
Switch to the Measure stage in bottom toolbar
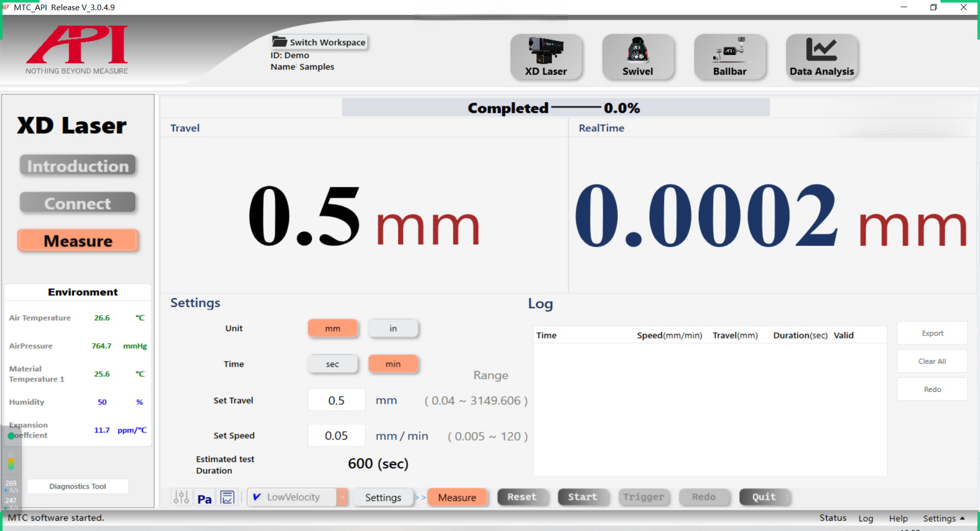coord(457,497)
